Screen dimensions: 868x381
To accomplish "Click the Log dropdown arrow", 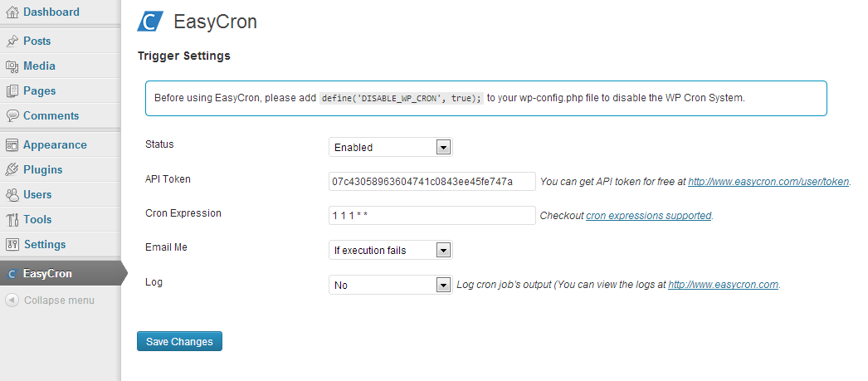I will coord(443,286).
